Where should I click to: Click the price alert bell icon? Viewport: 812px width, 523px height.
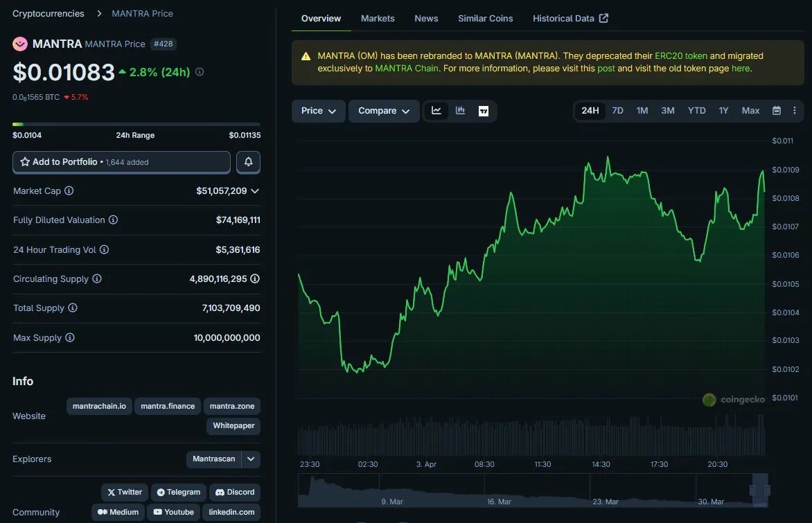click(249, 162)
